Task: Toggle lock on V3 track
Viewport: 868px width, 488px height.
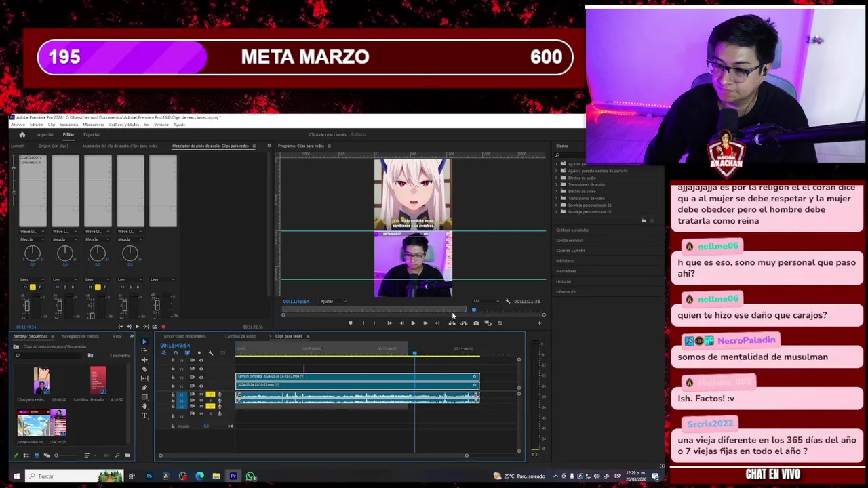Action: click(x=173, y=369)
